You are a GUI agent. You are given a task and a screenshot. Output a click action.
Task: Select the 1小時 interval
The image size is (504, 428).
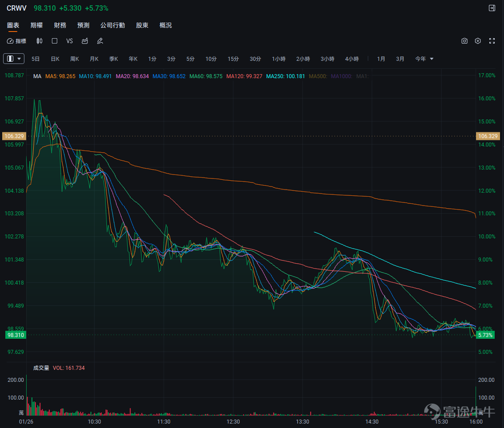pos(279,59)
